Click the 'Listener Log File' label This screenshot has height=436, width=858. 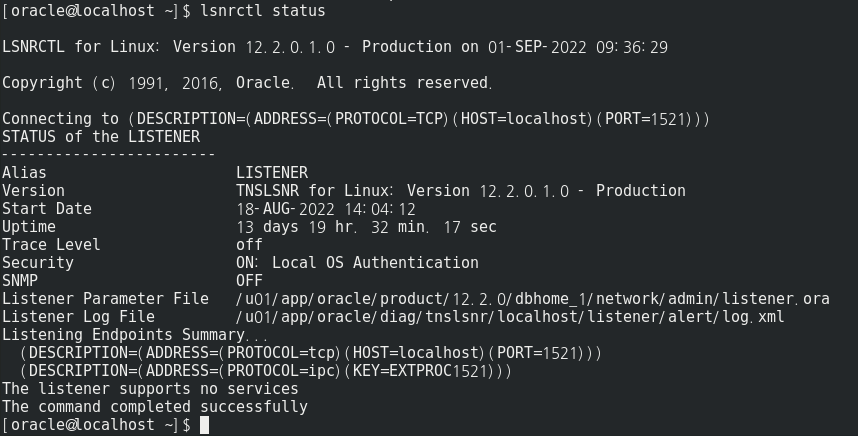pos(78,317)
